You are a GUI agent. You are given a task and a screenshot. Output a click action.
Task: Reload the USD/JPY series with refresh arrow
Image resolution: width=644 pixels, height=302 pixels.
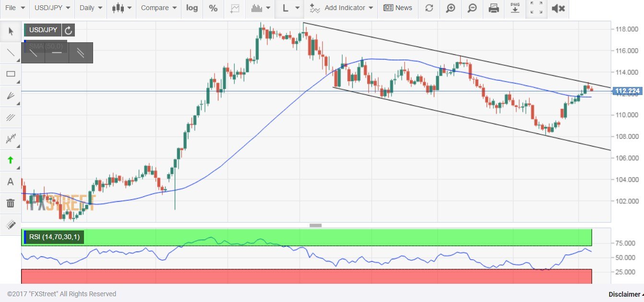(x=68, y=30)
